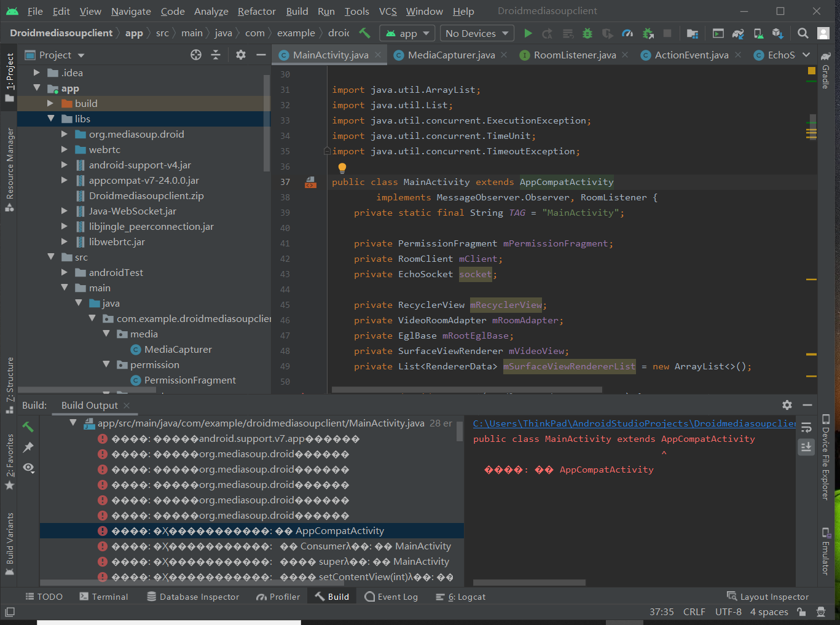Click the locate target icon in Project panel
Image resolution: width=840 pixels, height=625 pixels.
point(196,55)
